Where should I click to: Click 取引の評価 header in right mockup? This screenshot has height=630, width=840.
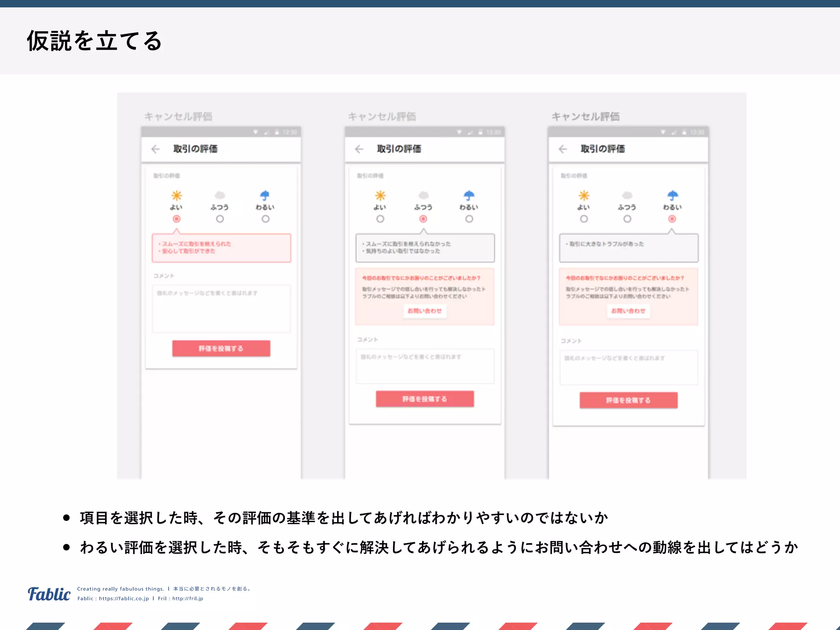pyautogui.click(x=603, y=149)
